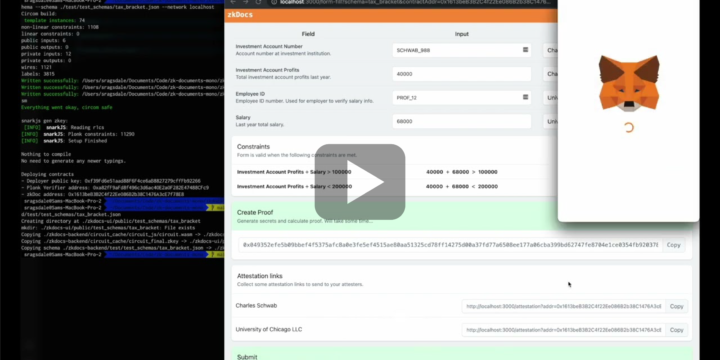The image size is (720, 360).
Task: Click the site info icon in address bar
Action: click(275, 2)
